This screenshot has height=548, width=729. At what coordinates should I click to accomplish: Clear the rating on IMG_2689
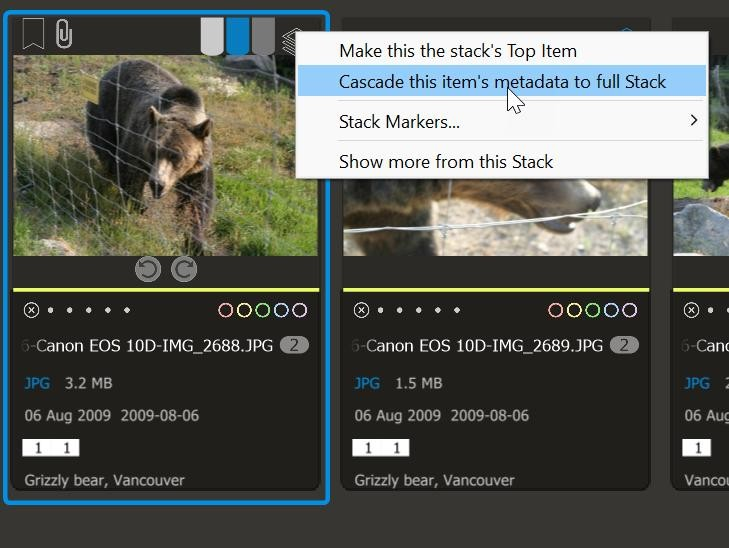(x=361, y=310)
